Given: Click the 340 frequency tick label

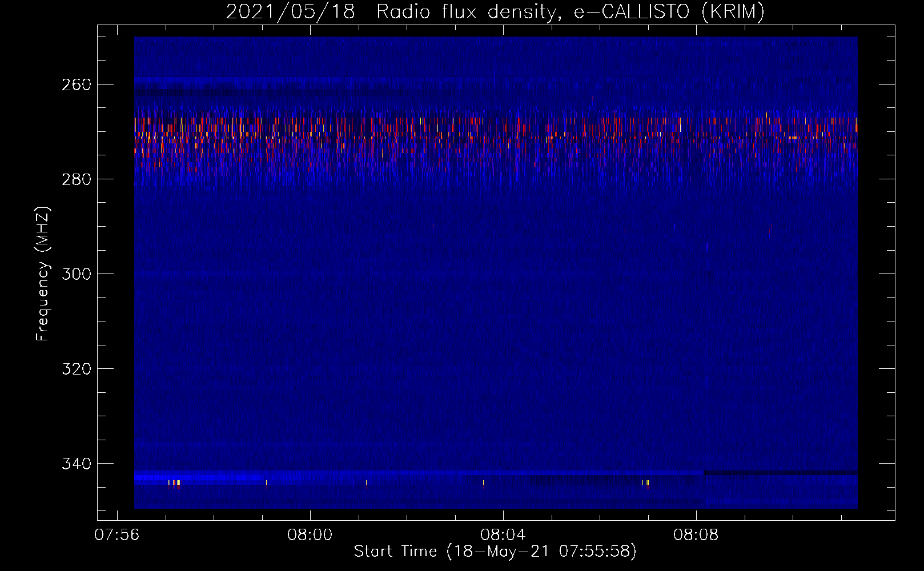Looking at the screenshot, I should (76, 464).
